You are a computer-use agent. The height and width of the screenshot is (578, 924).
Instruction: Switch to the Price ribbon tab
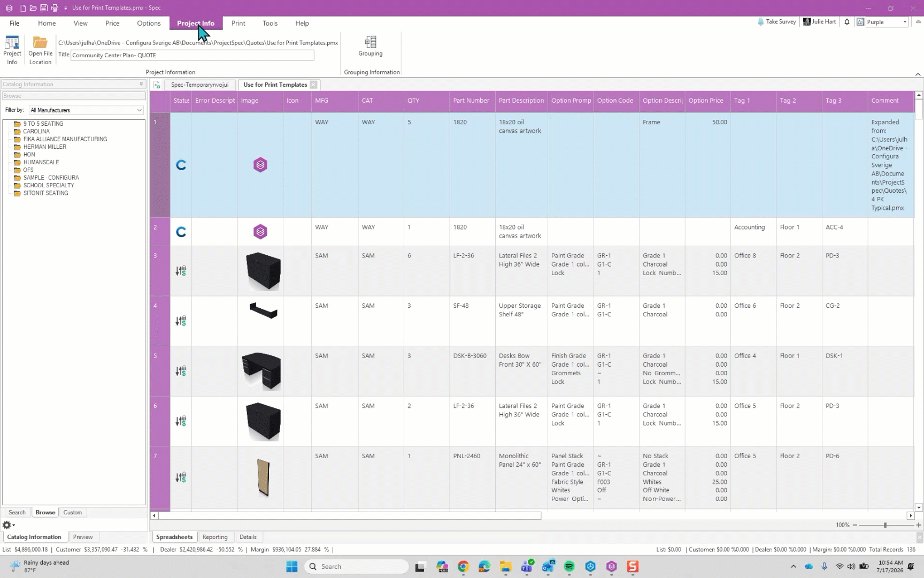tap(112, 23)
